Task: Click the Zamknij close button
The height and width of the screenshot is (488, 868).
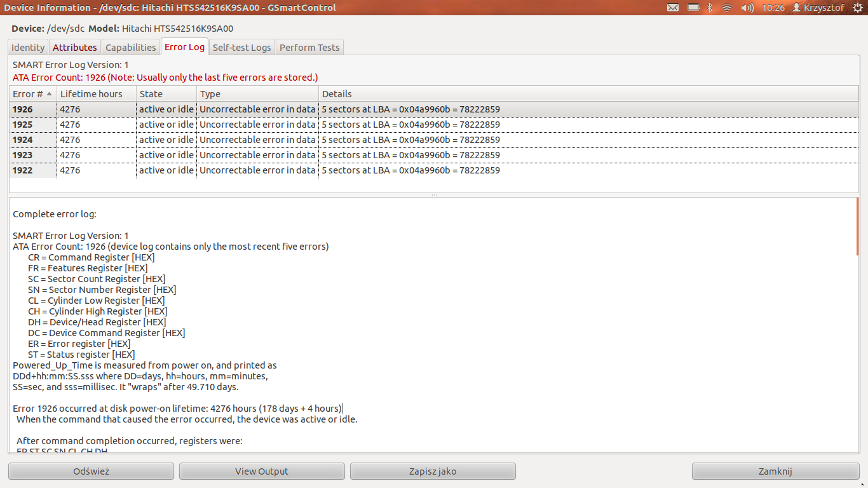Action: tap(775, 471)
